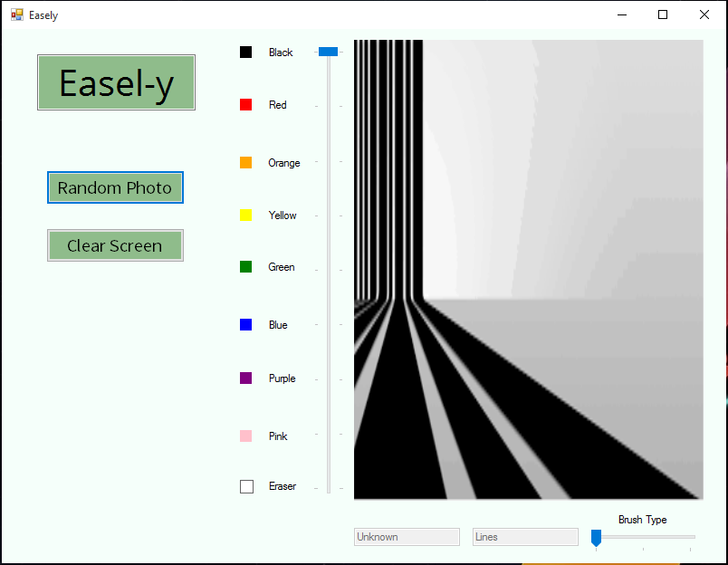This screenshot has height=565, width=728.
Task: Click the Easel-y title banner
Action: 116,82
